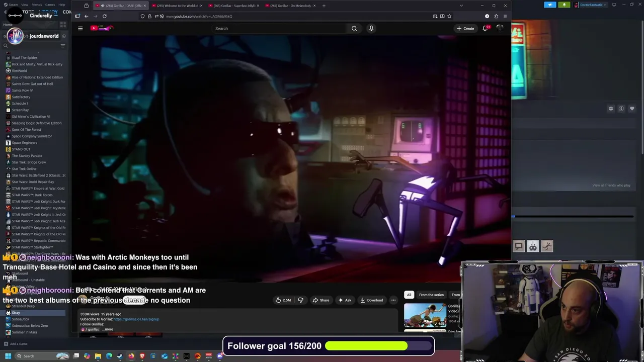Viewport: 644px width, 362px height.
Task: Switch to Gorillaz - On Melancholy tab
Action: [290, 6]
